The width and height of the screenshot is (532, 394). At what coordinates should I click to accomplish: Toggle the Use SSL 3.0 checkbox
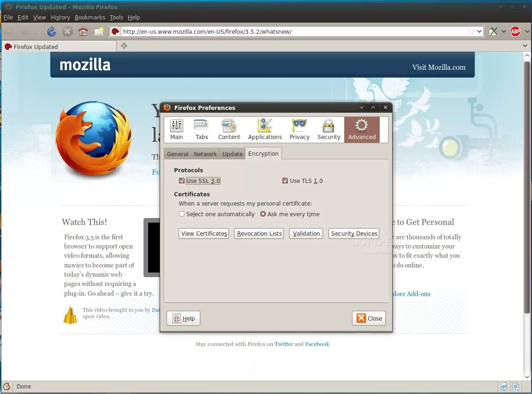pyautogui.click(x=182, y=181)
